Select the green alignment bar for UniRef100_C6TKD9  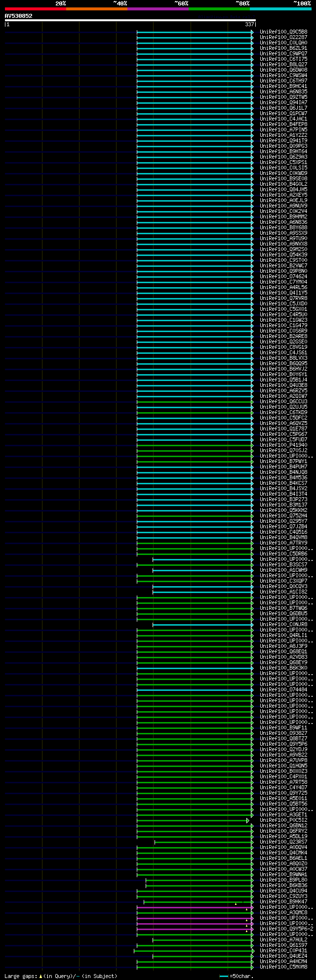coord(195,412)
